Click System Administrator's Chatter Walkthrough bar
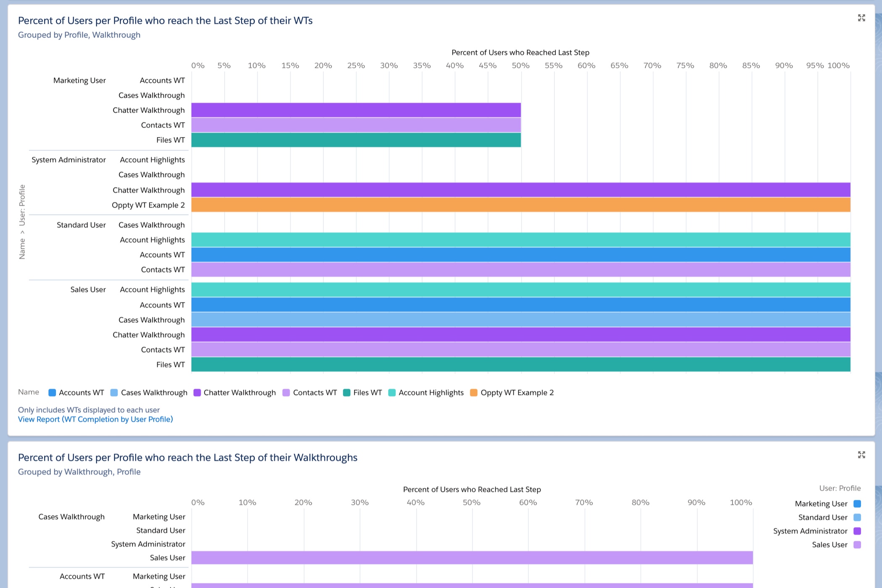The width and height of the screenshot is (882, 588). [504, 190]
